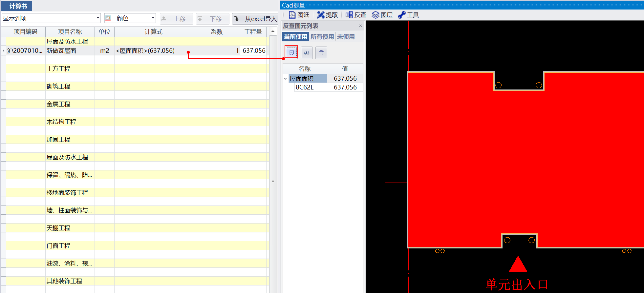The image size is (644, 293).
Task: Collapse the 屋面面积 tree node
Action: pos(285,79)
